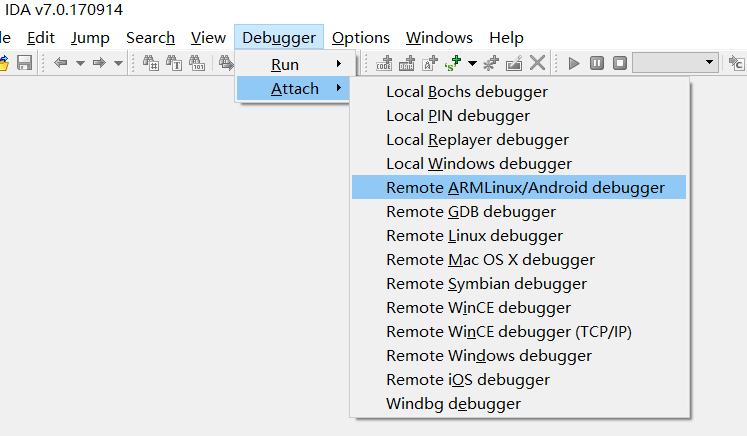747x436 pixels.
Task: Click the edit pencil icon in toolbar
Action: (514, 63)
